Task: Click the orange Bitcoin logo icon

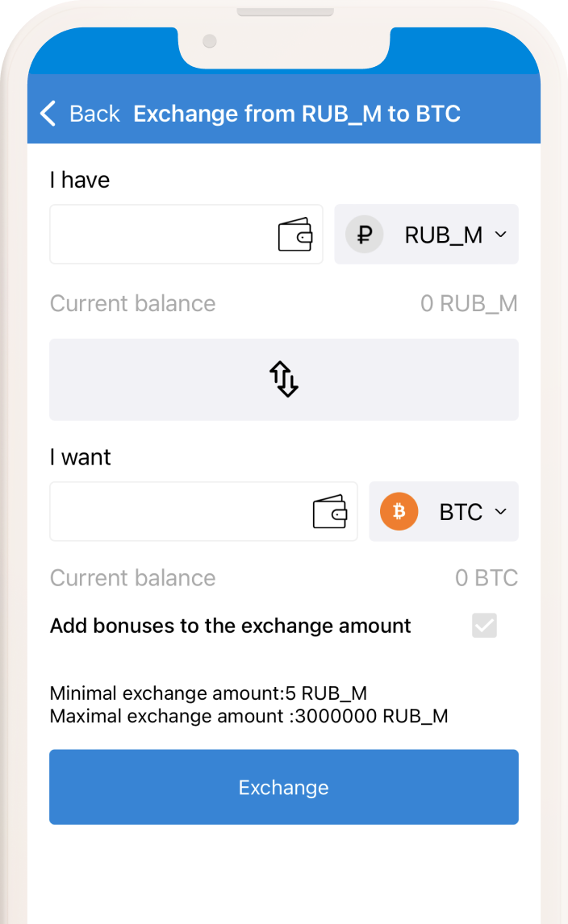Action: point(399,512)
